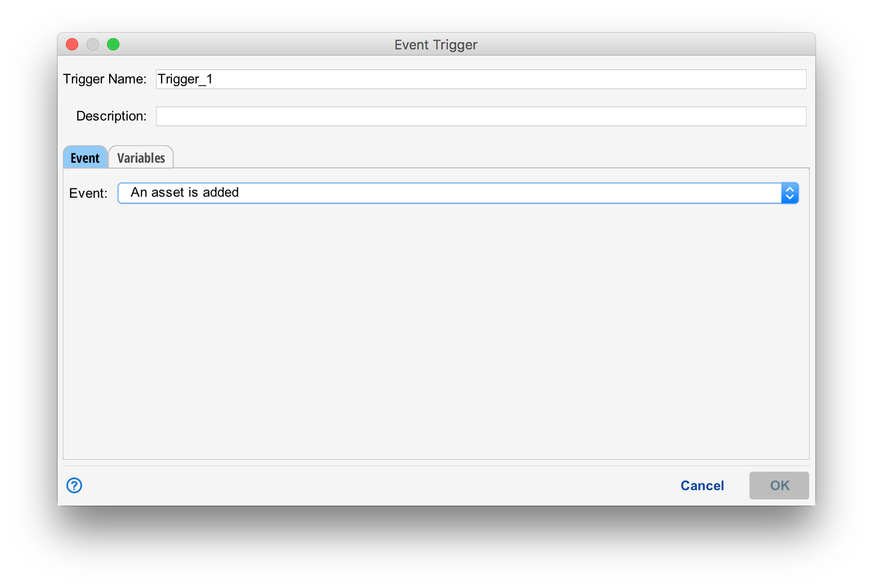873x588 pixels.
Task: Confirm with the OK button
Action: tap(779, 485)
